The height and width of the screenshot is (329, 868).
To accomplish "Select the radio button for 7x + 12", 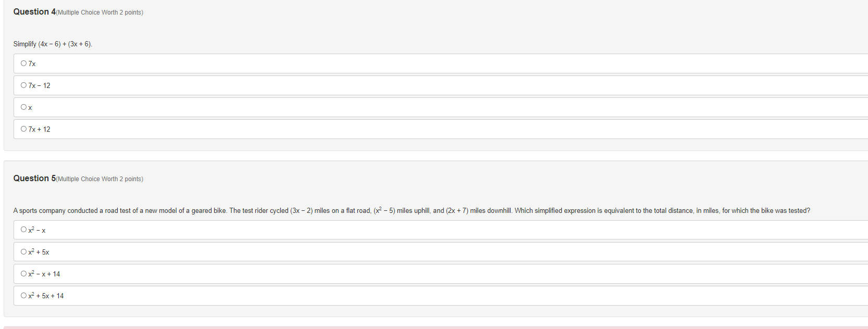I will [23, 129].
